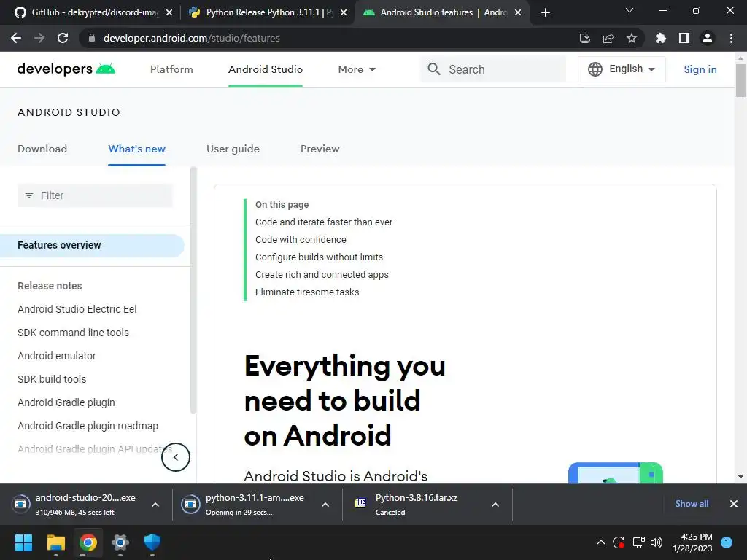Jump to Code with confidence section

pos(301,239)
